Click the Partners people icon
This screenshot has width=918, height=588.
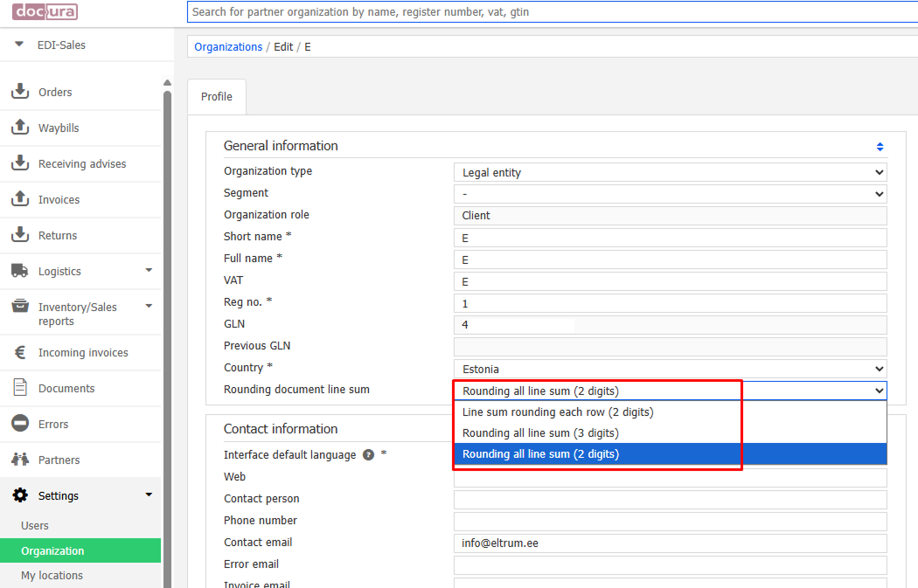tap(19, 460)
